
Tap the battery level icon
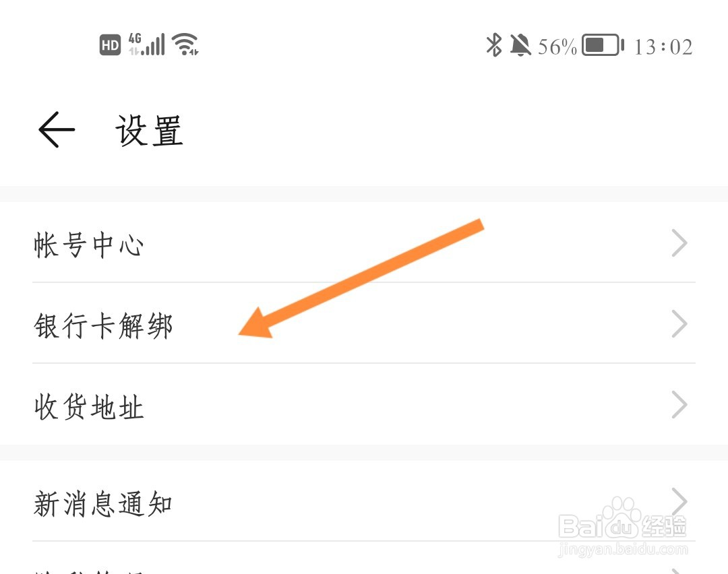point(603,45)
